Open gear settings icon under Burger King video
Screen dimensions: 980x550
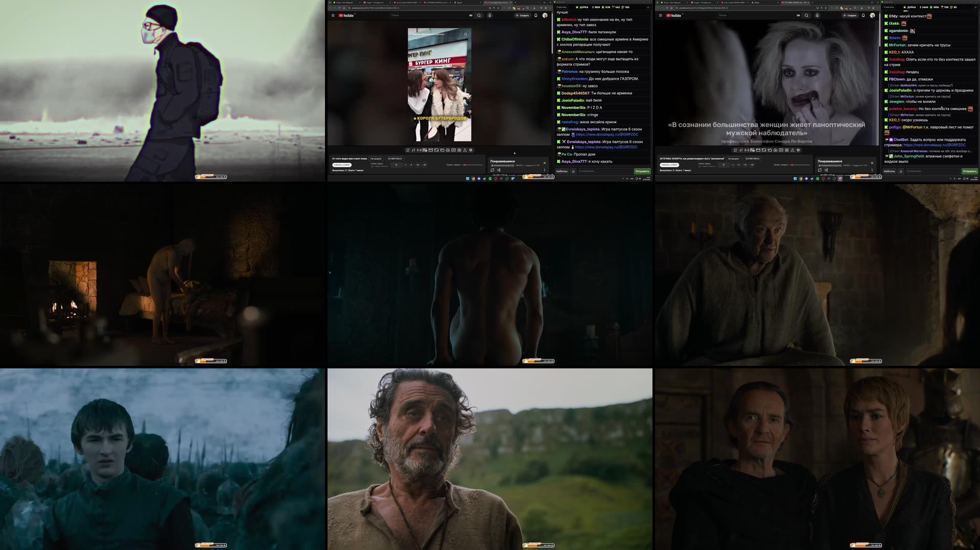point(471,150)
